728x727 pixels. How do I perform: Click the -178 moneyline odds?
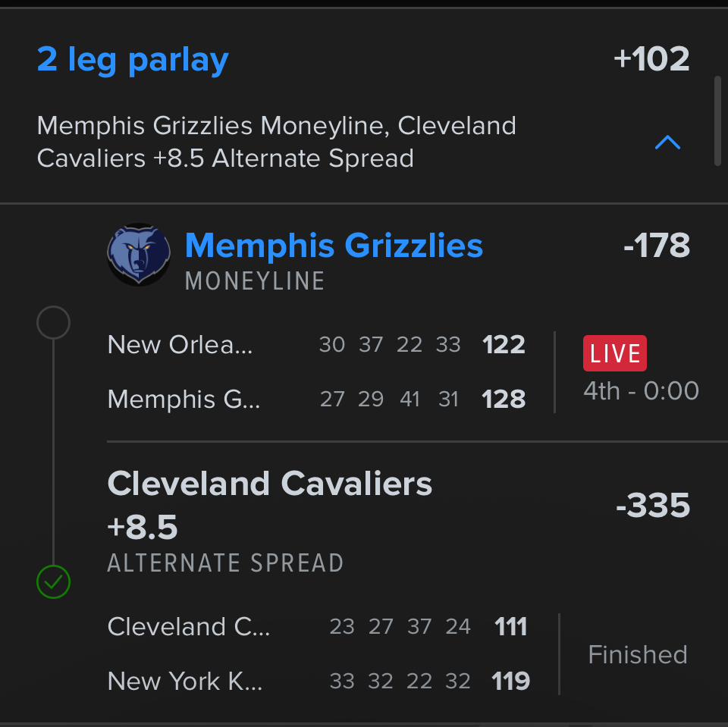(x=656, y=246)
